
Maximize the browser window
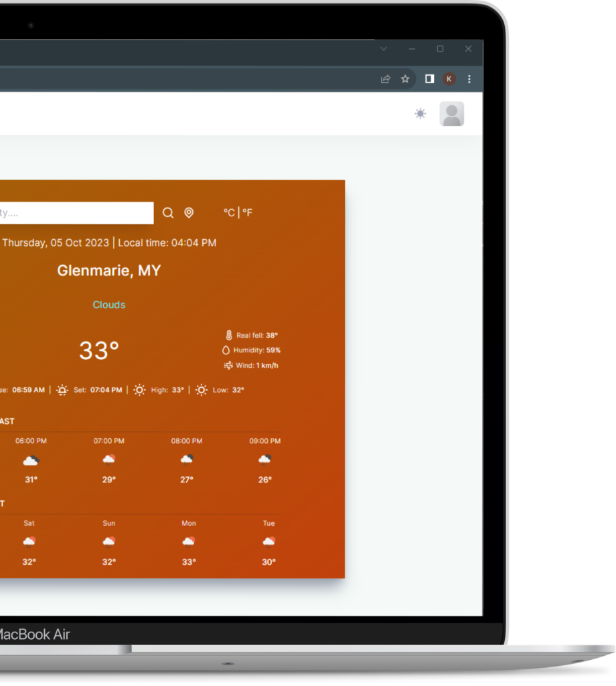tap(441, 48)
